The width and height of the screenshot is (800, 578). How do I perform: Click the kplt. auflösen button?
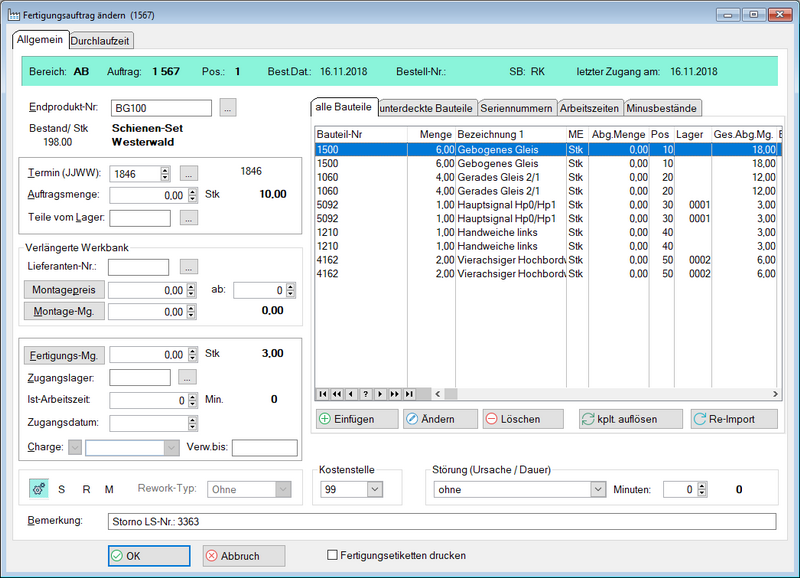(x=631, y=419)
